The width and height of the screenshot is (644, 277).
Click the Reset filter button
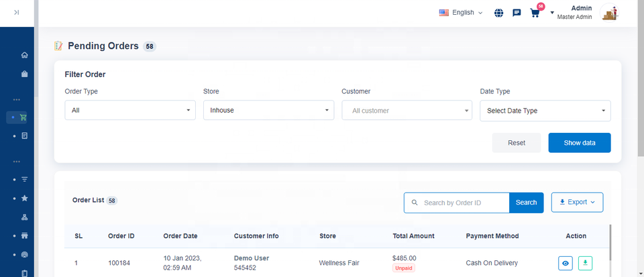pos(516,143)
